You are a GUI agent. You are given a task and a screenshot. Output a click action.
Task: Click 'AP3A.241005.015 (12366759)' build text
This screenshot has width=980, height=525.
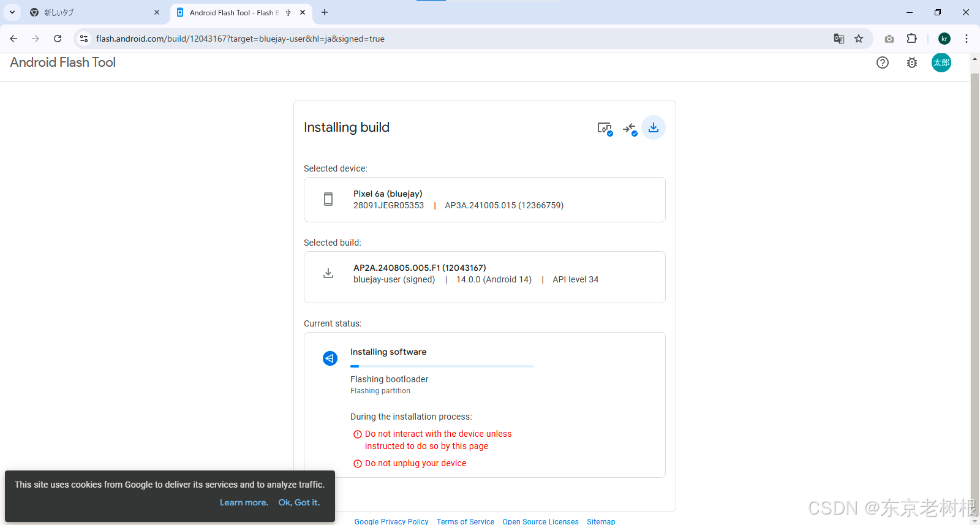504,205
